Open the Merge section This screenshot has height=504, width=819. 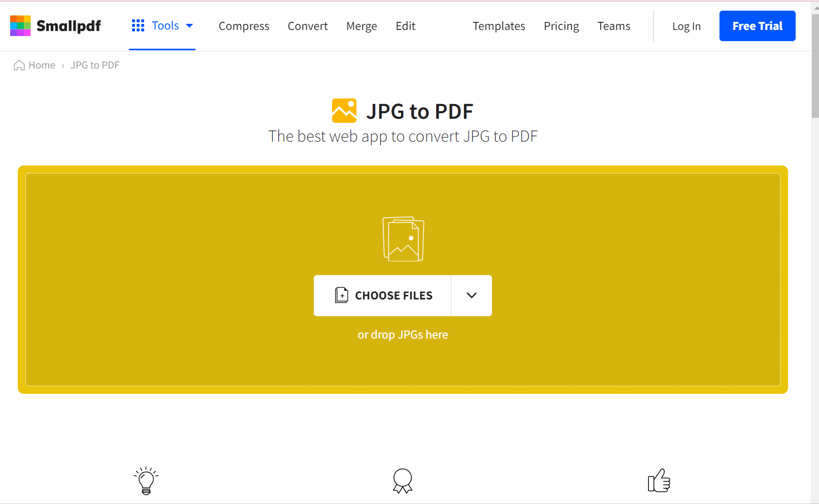(362, 26)
